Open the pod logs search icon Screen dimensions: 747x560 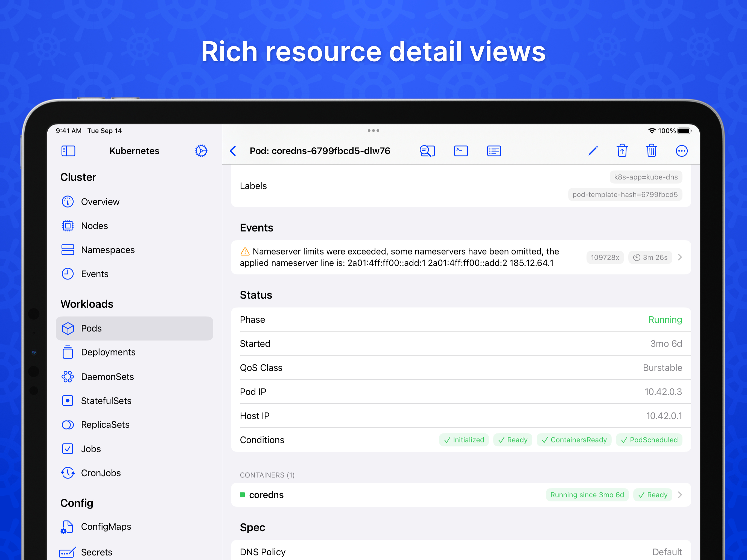[x=427, y=151]
